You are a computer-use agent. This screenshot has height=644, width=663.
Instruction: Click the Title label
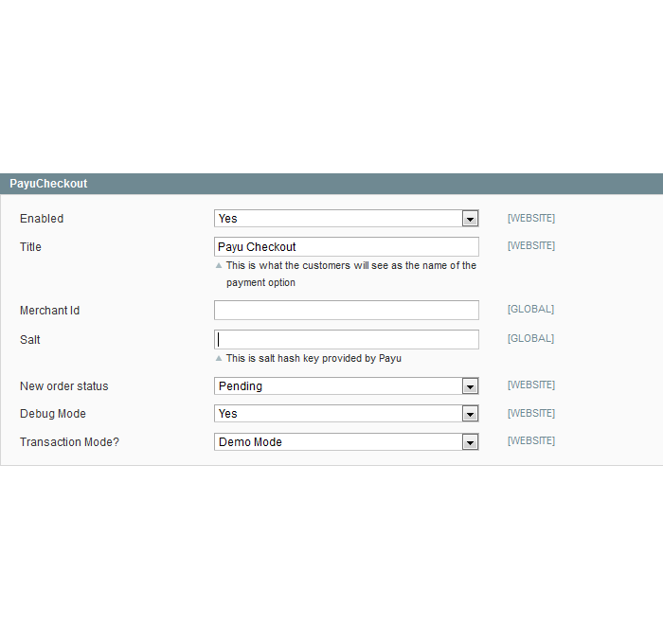point(30,247)
